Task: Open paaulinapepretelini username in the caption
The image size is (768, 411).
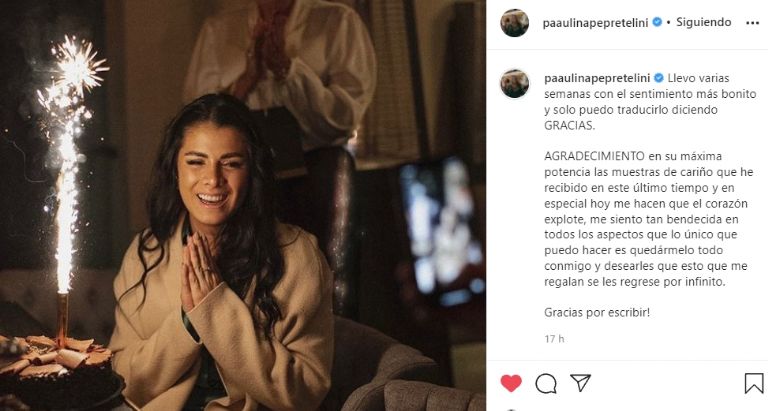Action: (x=597, y=78)
